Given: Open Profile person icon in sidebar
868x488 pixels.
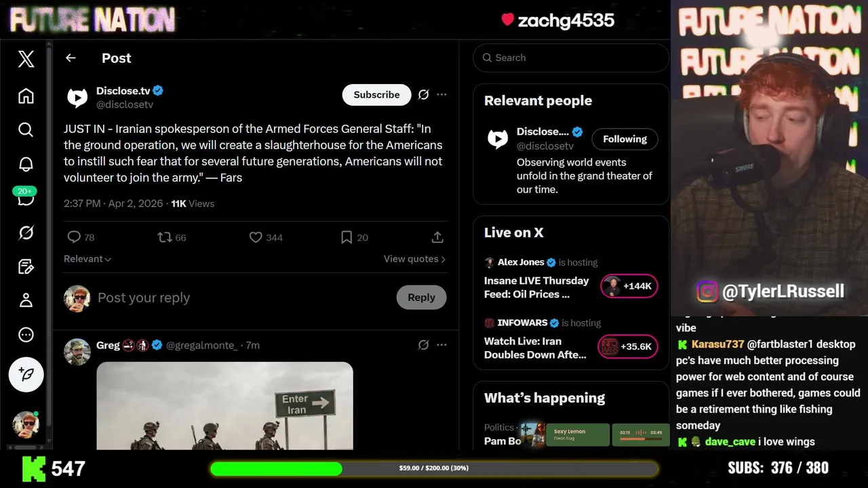Looking at the screenshot, I should pyautogui.click(x=26, y=300).
